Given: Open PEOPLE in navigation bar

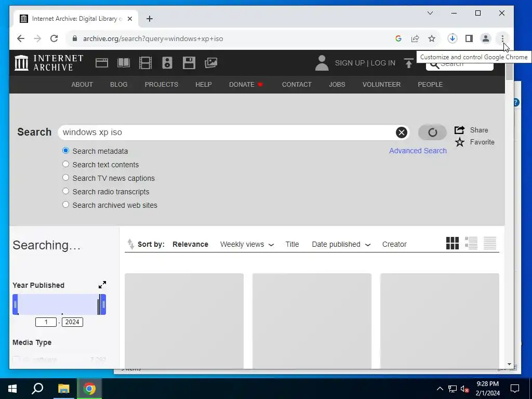Looking at the screenshot, I should [430, 85].
